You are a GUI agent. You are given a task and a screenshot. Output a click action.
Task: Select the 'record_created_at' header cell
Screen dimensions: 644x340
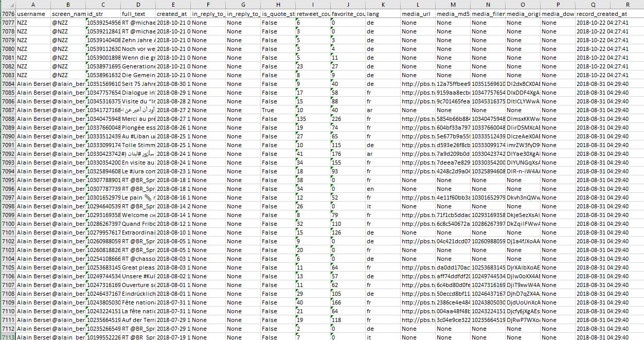coord(602,14)
